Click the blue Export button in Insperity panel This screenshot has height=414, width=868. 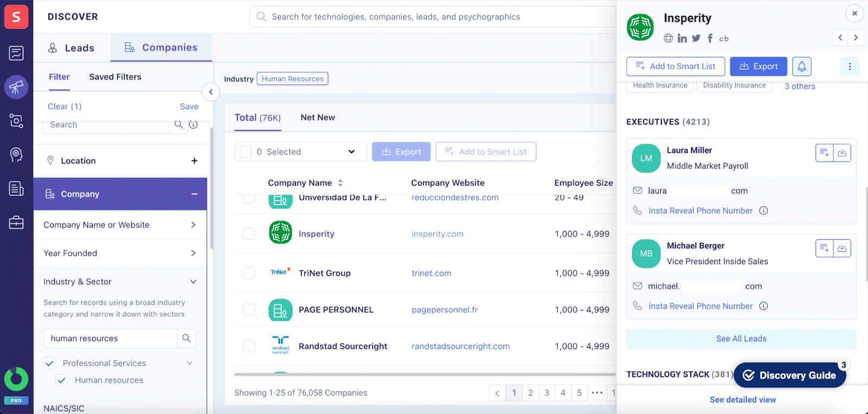758,66
